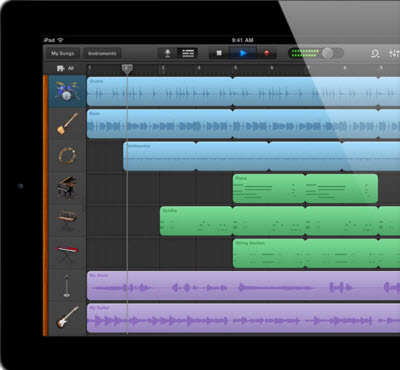Tap the 9:41 AM clock in the status bar
This screenshot has height=370, width=400.
pos(242,40)
